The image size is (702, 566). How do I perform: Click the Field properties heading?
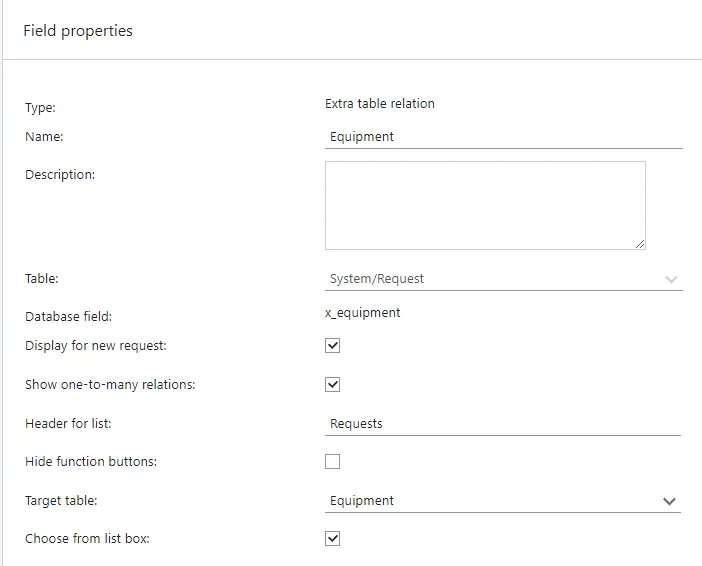point(78,31)
